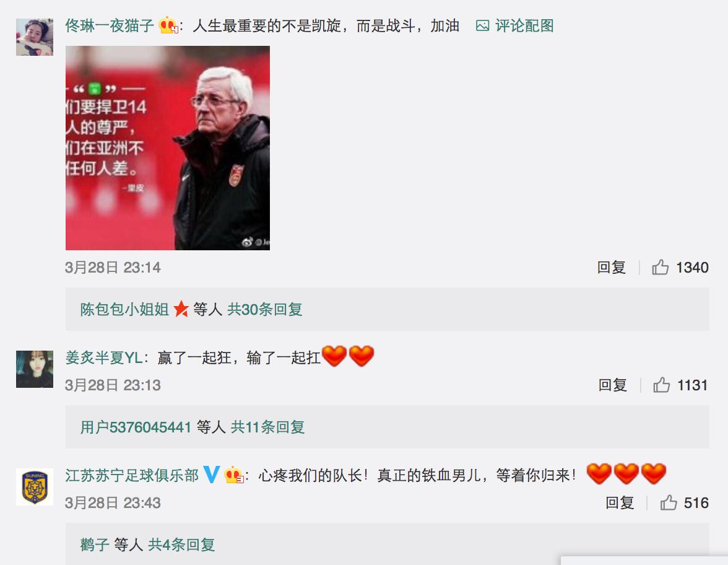
Task: Expand 共4条回复 replies
Action: (181, 544)
